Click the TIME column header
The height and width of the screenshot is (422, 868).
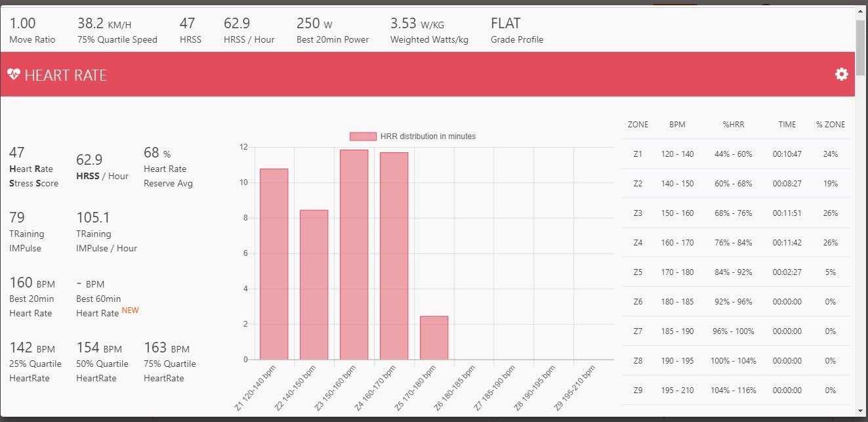[787, 125]
